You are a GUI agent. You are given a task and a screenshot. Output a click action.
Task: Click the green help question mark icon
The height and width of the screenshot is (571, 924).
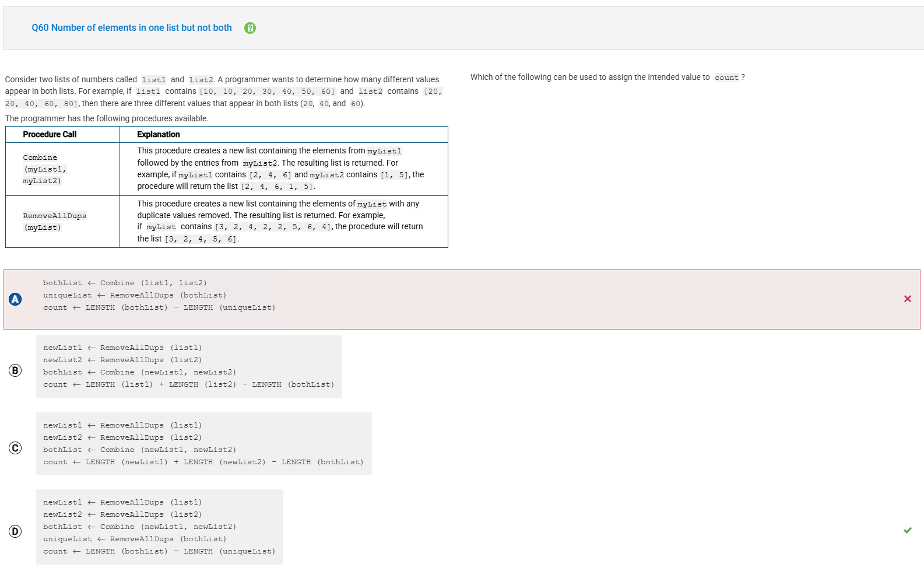point(250,28)
